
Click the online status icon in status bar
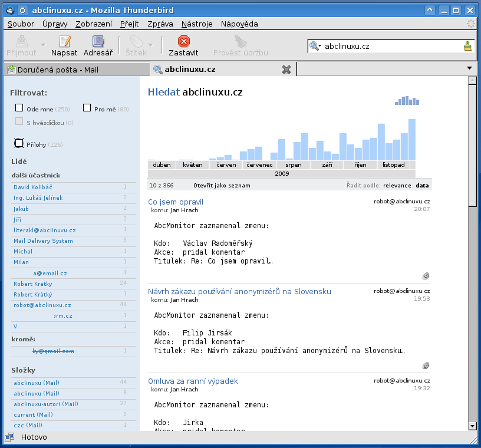9,437
